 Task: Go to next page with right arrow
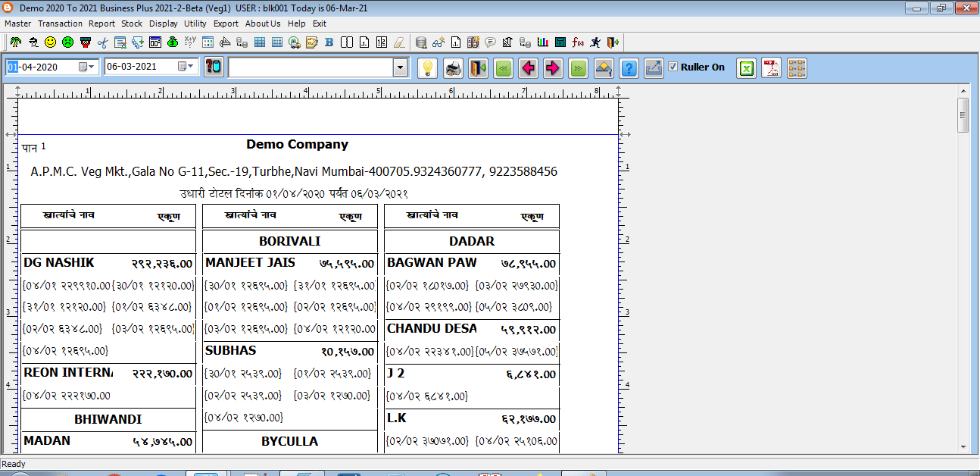[x=554, y=67]
